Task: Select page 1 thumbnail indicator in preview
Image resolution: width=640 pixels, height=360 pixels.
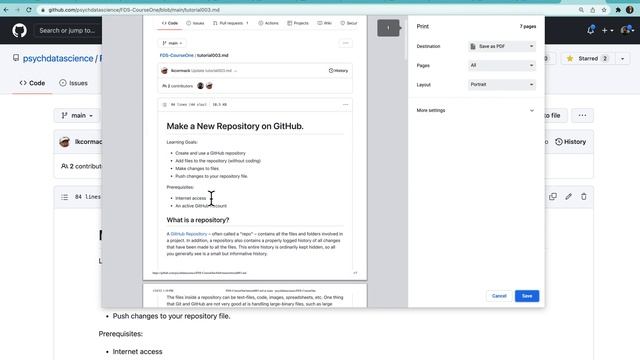Action: point(388,28)
